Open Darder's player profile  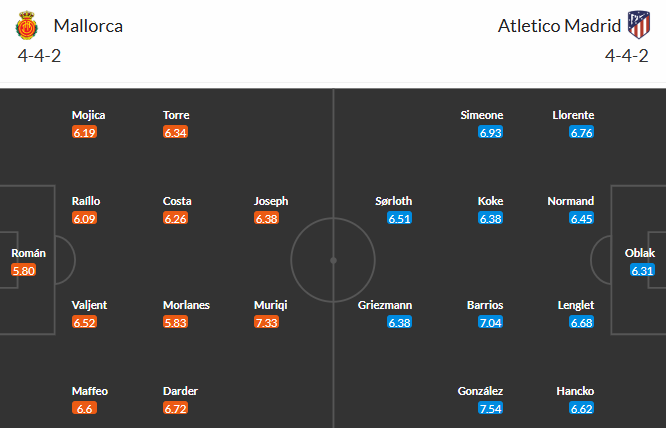176,391
